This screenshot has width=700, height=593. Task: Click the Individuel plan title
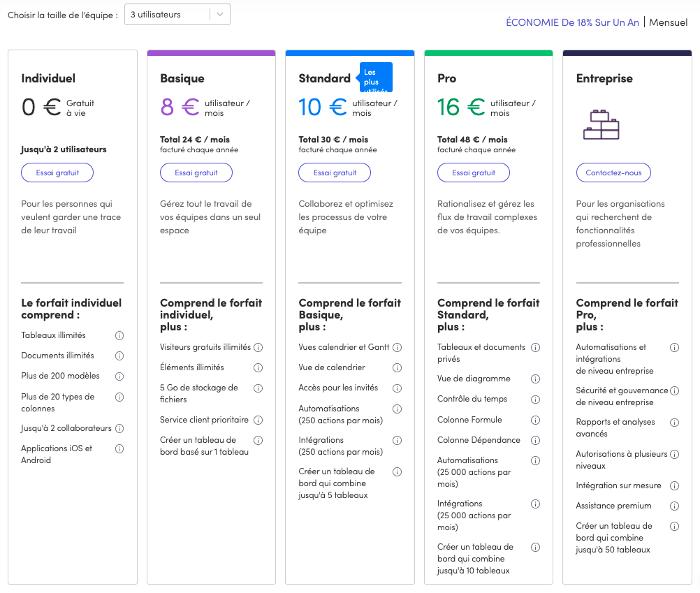pos(48,78)
